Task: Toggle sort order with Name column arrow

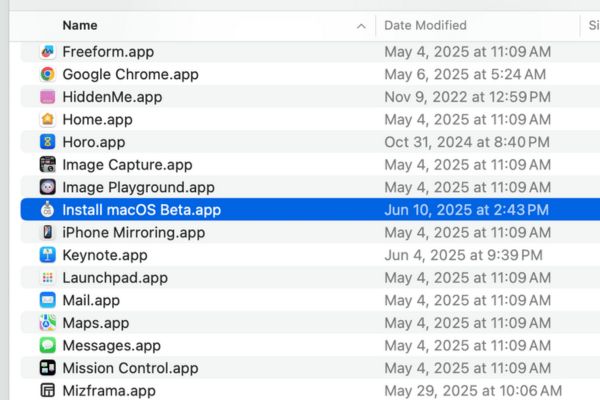Action: pyautogui.click(x=361, y=26)
